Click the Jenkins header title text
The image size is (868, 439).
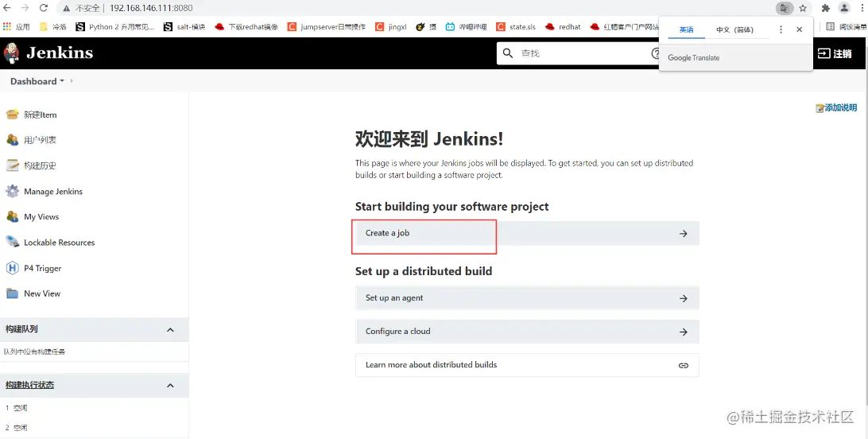60,52
